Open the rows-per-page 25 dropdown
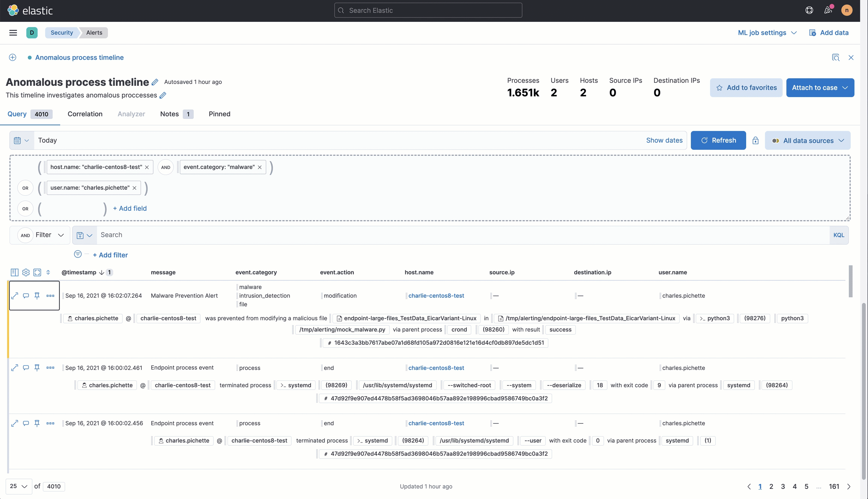This screenshot has width=868, height=499. [x=18, y=486]
